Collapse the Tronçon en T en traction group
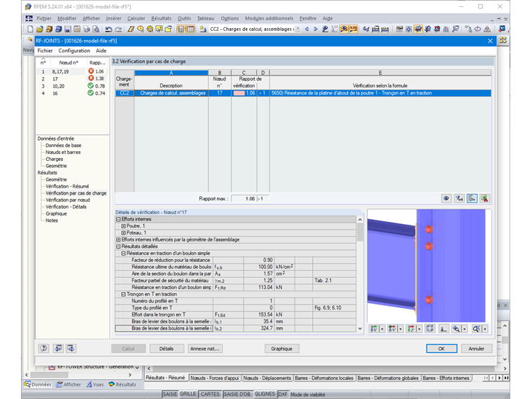The image size is (532, 399). pyautogui.click(x=123, y=294)
